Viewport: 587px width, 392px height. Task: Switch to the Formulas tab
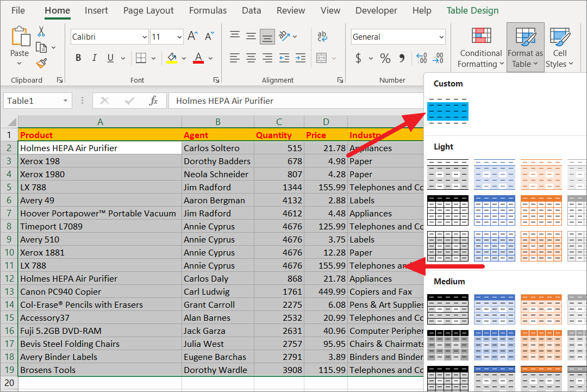(x=208, y=10)
